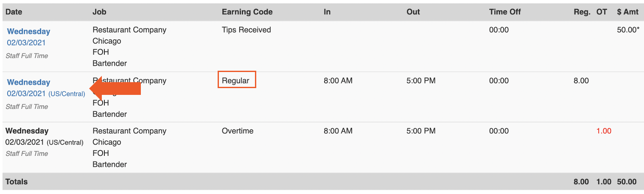This screenshot has height=194, width=644.
Task: Open the 02/03/2021 date link in Tips row
Action: 26,43
